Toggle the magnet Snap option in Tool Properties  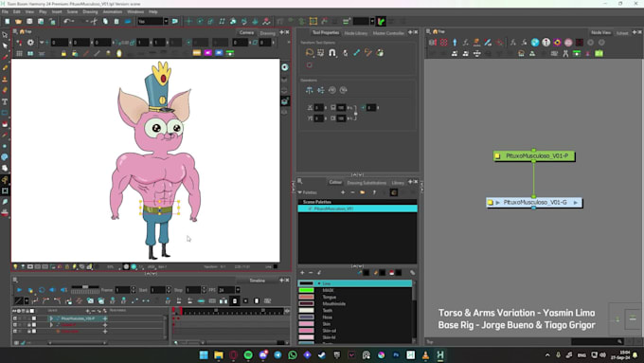(331, 53)
